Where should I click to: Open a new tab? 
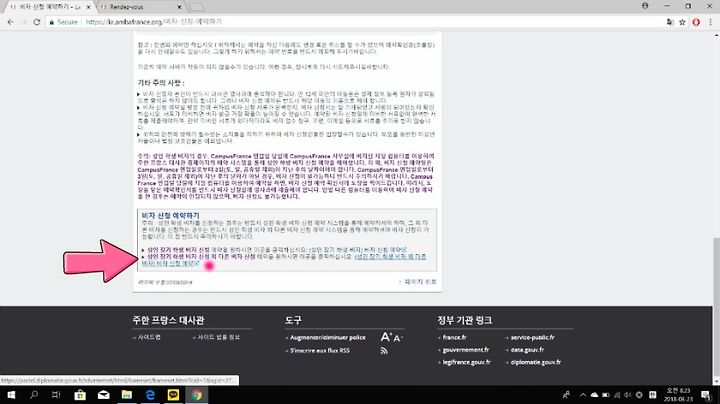pyautogui.click(x=197, y=7)
